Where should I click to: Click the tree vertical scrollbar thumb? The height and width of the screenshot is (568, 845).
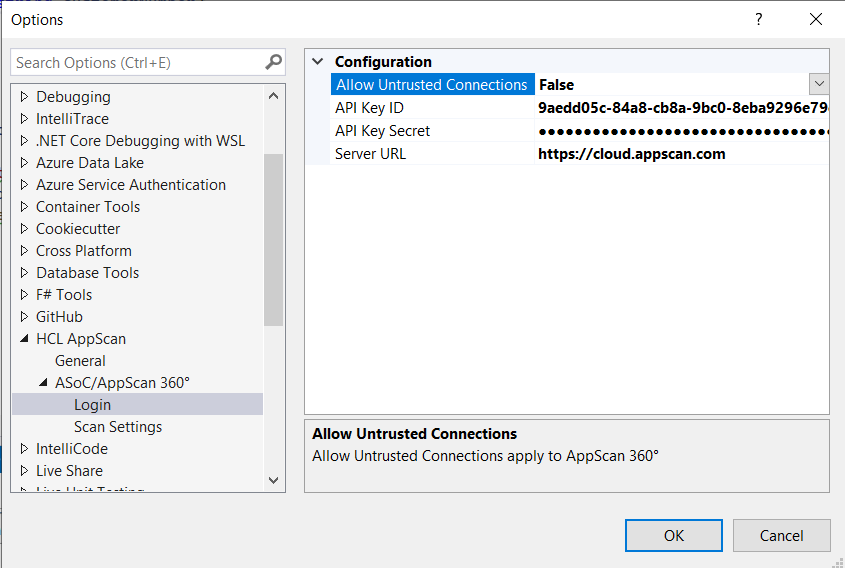pyautogui.click(x=273, y=240)
